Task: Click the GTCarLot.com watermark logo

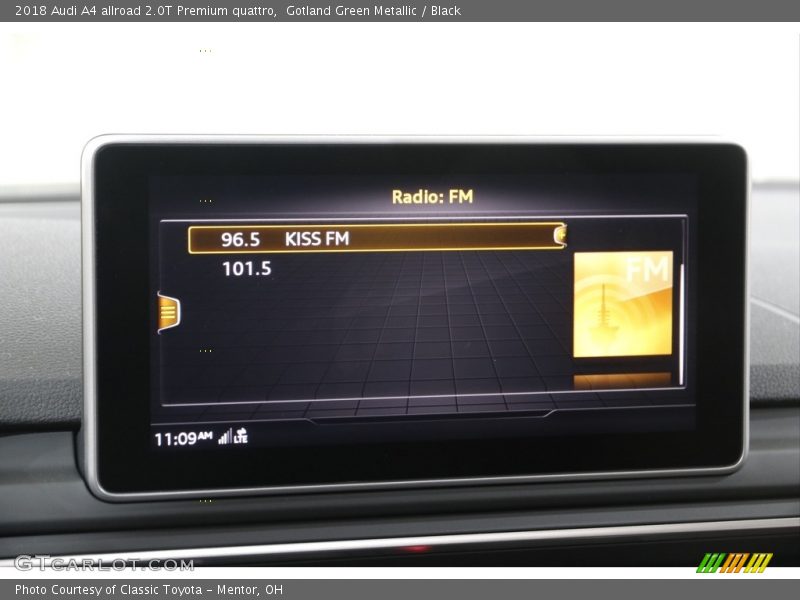Action: tap(103, 563)
